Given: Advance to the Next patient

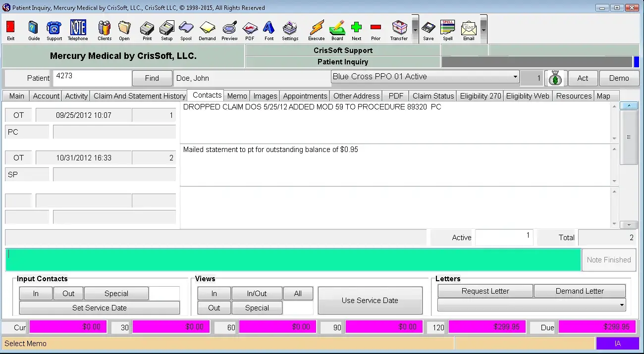Looking at the screenshot, I should [356, 30].
